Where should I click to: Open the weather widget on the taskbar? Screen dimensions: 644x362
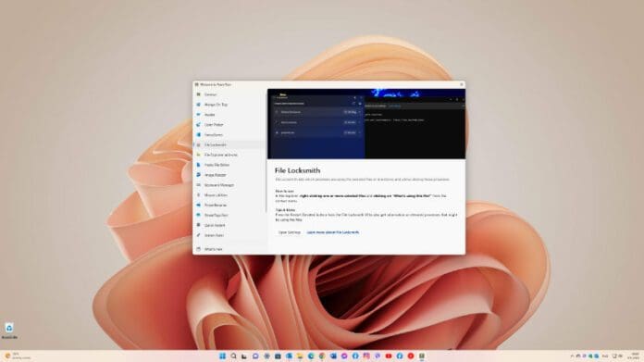click(x=17, y=356)
